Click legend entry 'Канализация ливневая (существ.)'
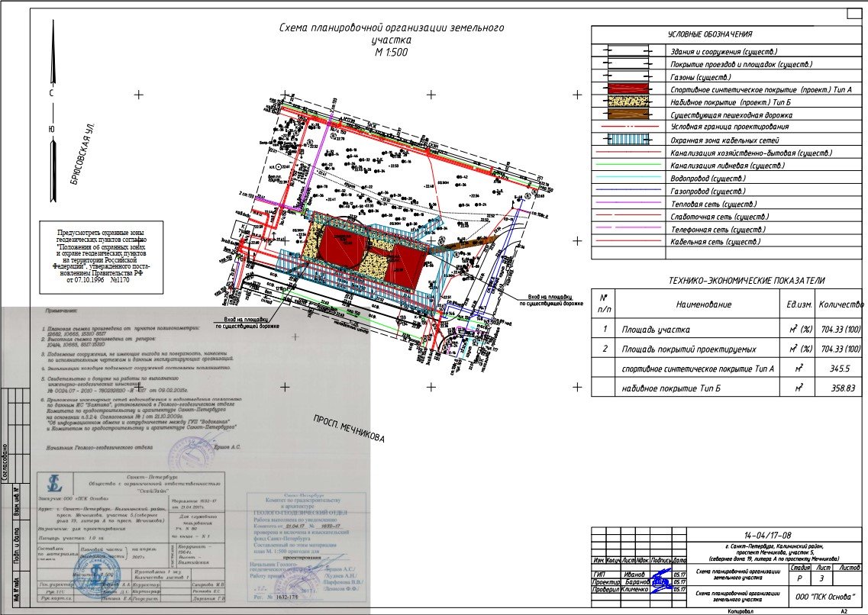Screen dimensions: 868x615 click(x=728, y=166)
